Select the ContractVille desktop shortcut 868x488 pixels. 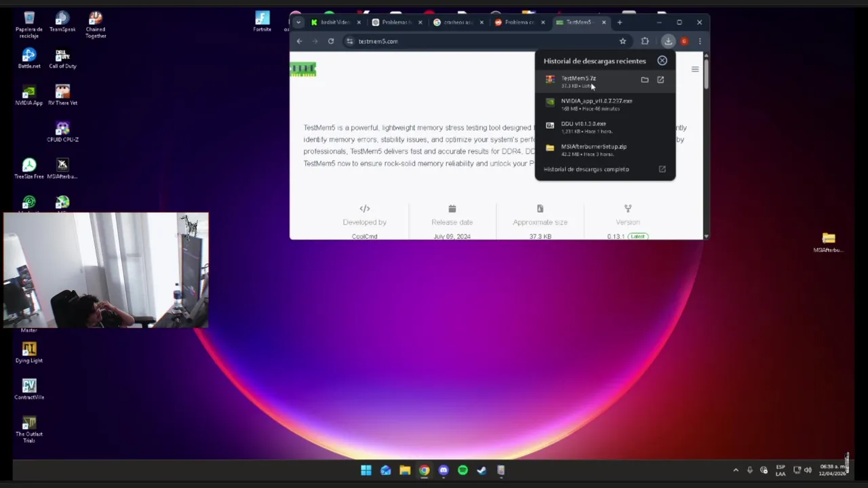[x=29, y=389]
